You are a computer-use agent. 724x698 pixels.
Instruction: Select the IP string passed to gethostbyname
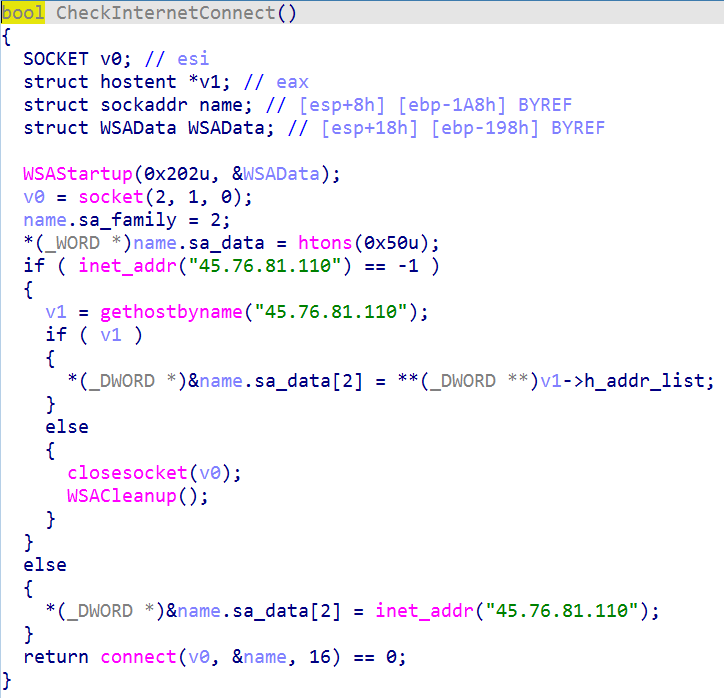point(331,312)
